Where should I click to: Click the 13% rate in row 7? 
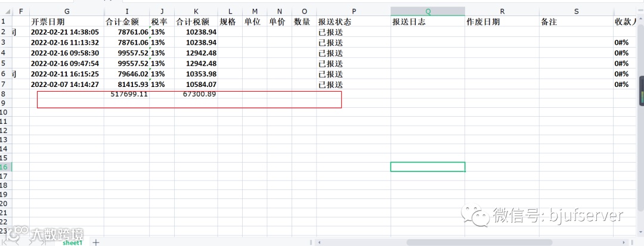coord(162,85)
